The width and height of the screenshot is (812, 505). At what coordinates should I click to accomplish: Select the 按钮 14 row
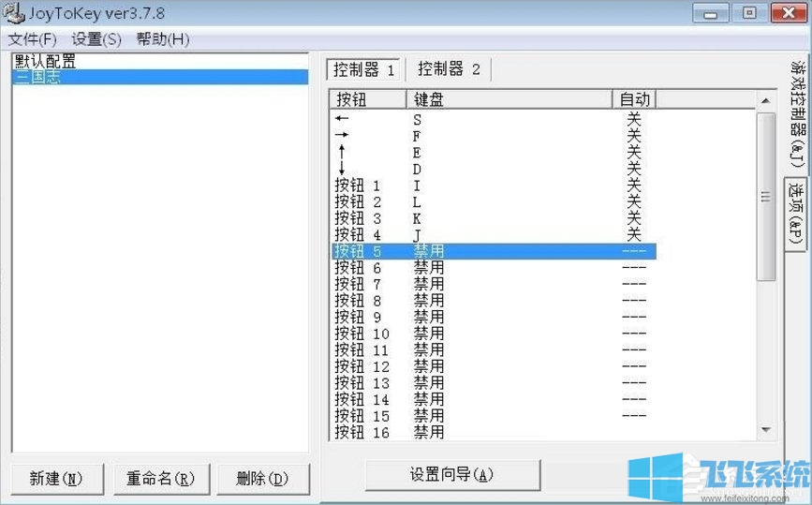[x=493, y=400]
